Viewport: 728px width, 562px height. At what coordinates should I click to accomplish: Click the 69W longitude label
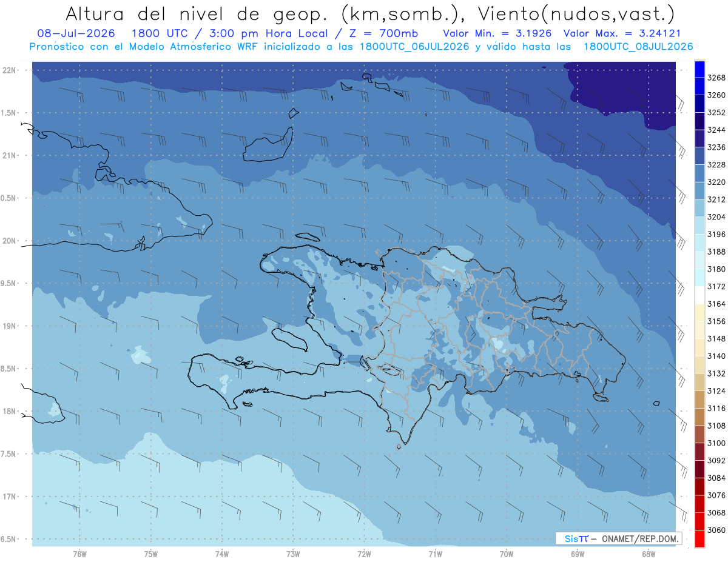[578, 554]
